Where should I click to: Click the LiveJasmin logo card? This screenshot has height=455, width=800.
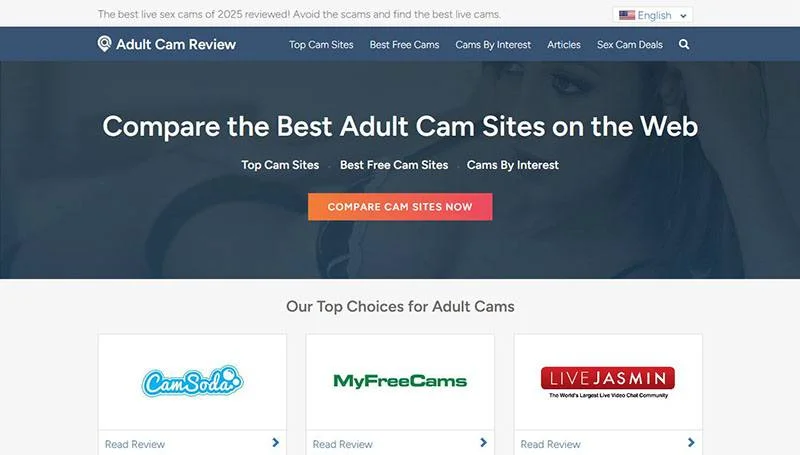[x=608, y=382]
